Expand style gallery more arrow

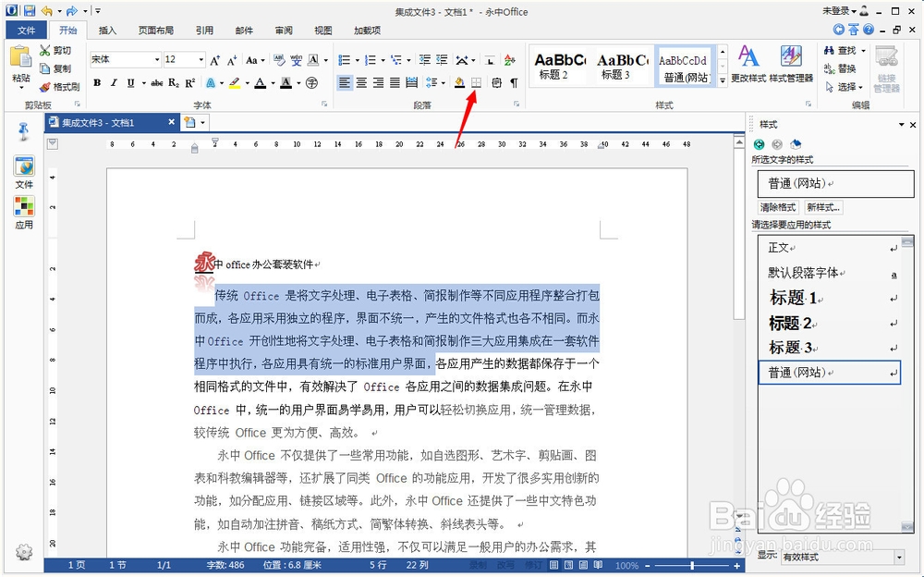point(723,80)
